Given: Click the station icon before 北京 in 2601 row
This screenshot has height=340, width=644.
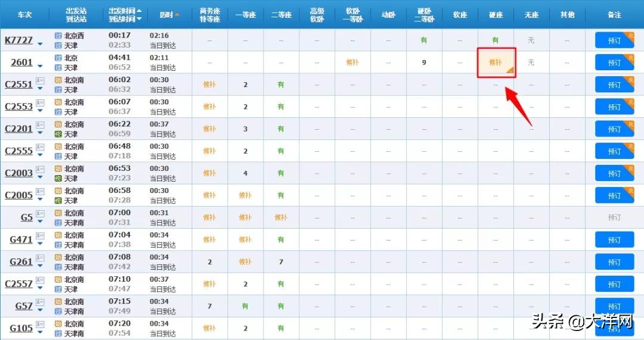Looking at the screenshot, I should (x=58, y=58).
